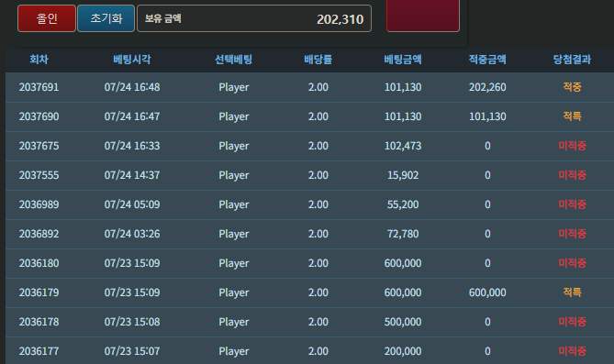The height and width of the screenshot is (364, 614).
Task: Select round number 2036178
Action: (39, 322)
